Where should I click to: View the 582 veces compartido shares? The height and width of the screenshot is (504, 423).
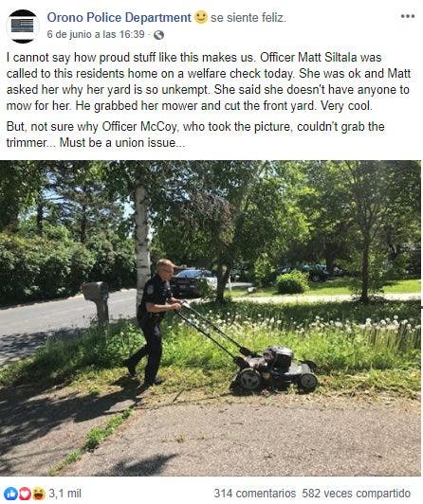coord(357,494)
